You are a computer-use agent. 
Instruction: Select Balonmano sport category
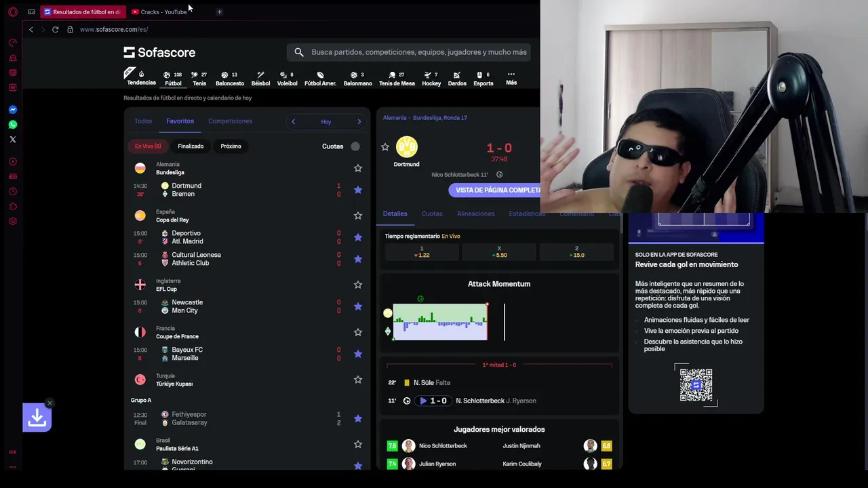[x=357, y=78]
